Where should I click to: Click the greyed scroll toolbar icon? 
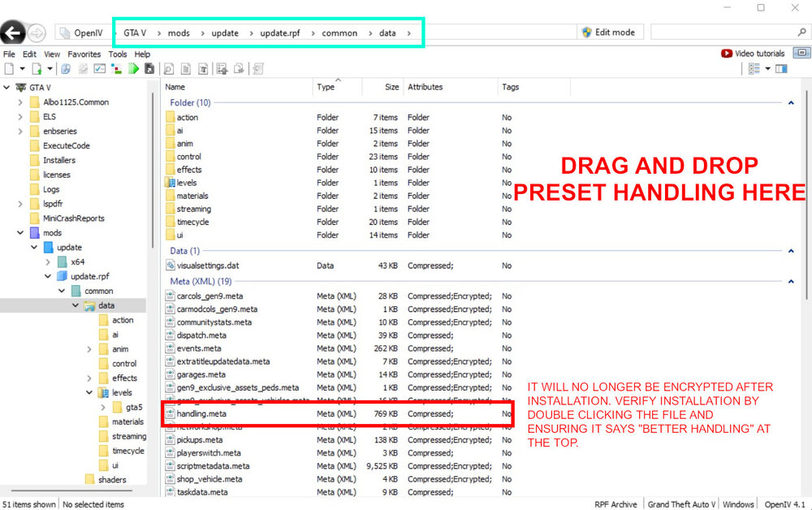click(x=258, y=68)
